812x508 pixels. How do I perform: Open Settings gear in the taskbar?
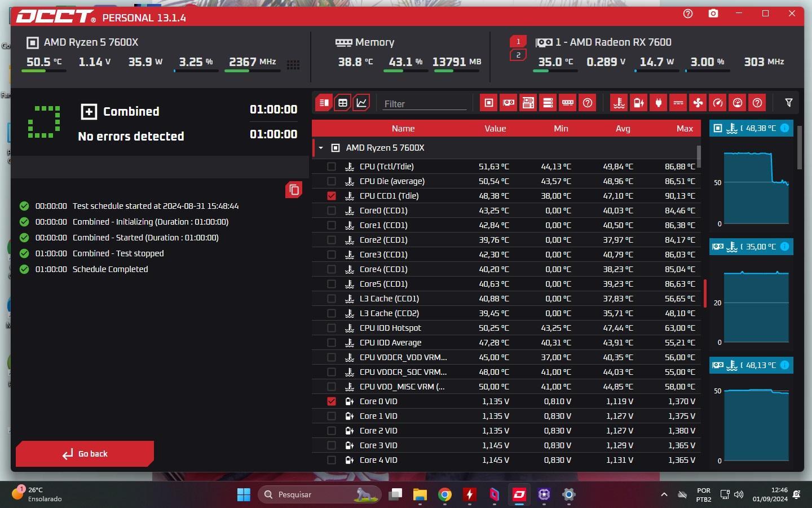pyautogui.click(x=568, y=494)
